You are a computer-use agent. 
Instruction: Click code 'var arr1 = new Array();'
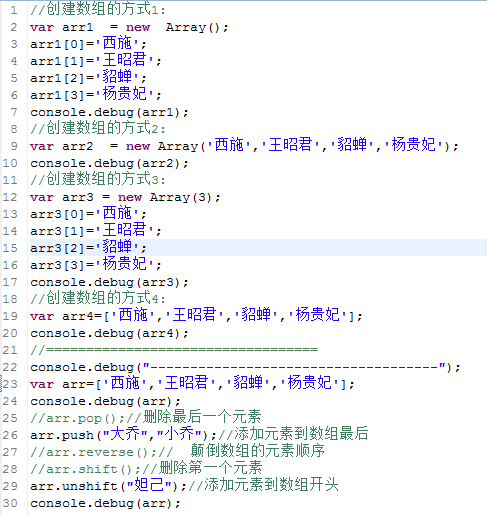[129, 27]
